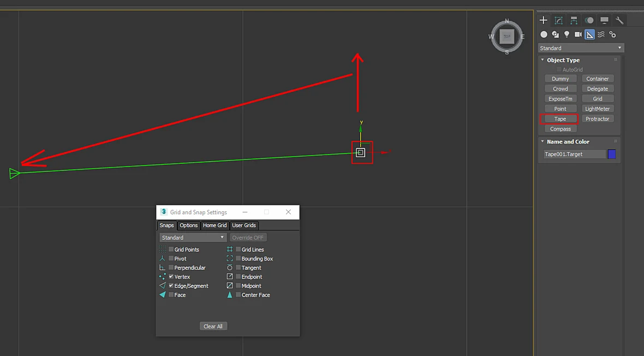
Task: Click the Y axis gizmo arrow
Action: click(361, 129)
